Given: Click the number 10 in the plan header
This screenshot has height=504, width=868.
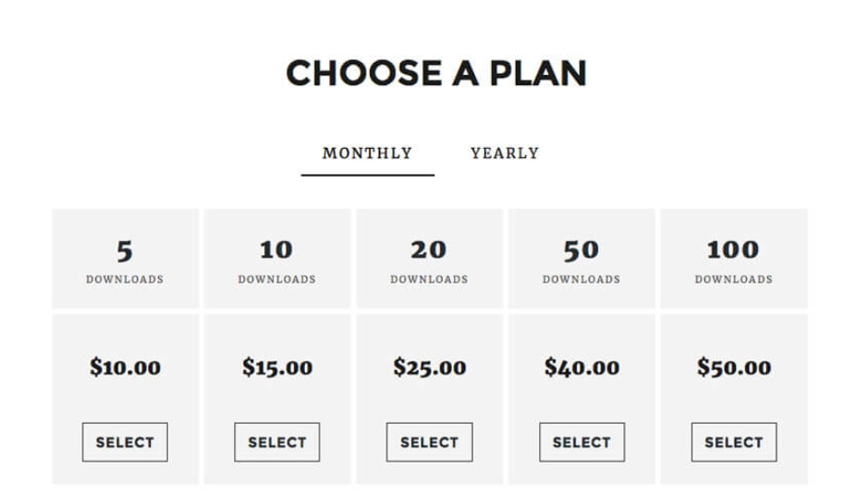Looking at the screenshot, I should click(276, 250).
